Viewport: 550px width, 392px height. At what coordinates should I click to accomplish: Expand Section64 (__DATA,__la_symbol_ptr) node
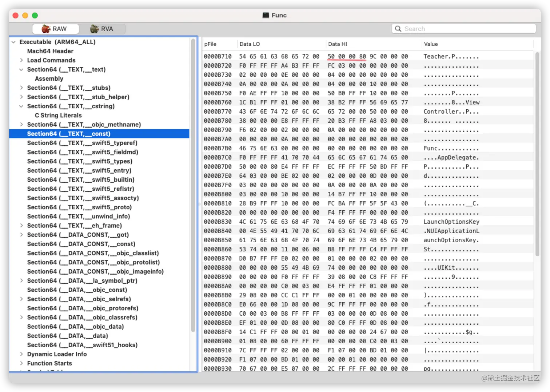(21, 280)
